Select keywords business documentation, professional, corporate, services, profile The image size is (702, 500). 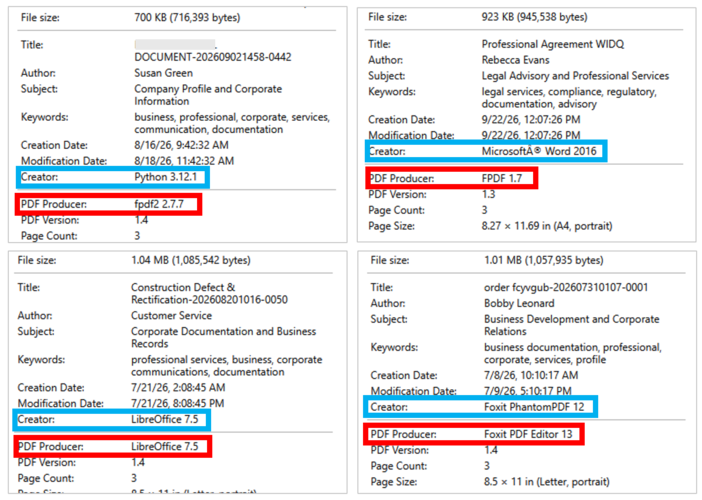point(573,354)
